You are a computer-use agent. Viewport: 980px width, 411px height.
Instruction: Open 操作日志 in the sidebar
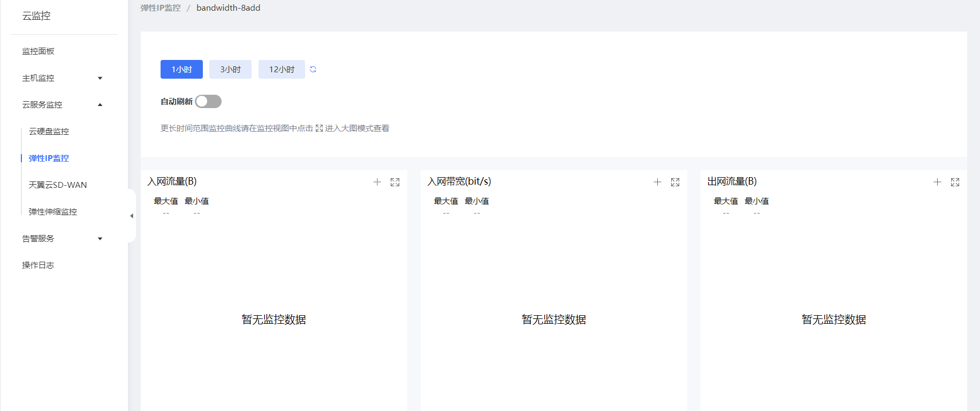(x=38, y=265)
